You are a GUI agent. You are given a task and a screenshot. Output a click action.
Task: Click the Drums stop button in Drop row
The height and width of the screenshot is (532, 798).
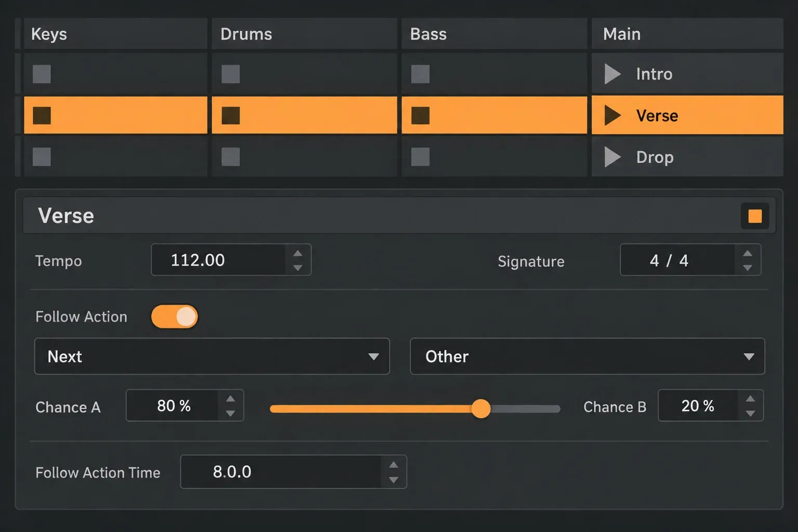[231, 157]
